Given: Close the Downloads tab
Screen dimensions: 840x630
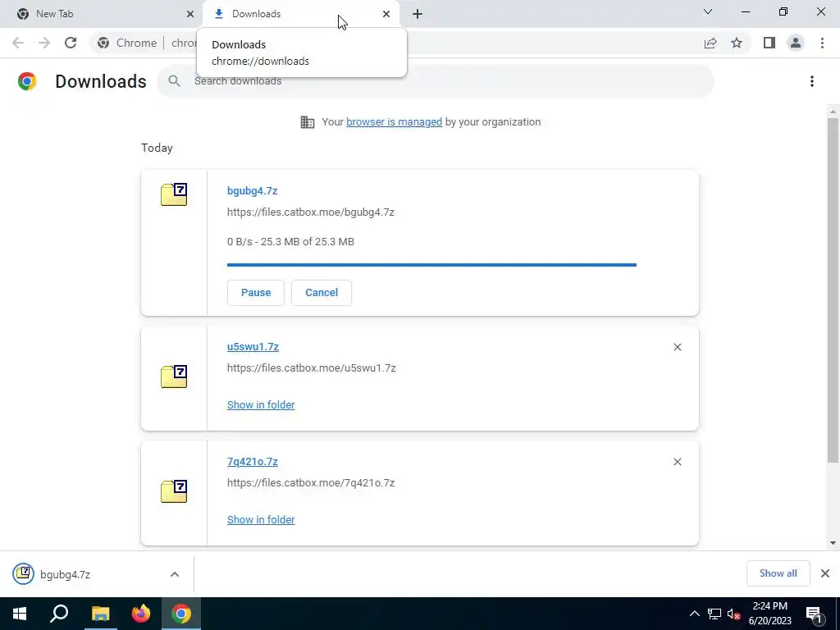Looking at the screenshot, I should (x=386, y=14).
